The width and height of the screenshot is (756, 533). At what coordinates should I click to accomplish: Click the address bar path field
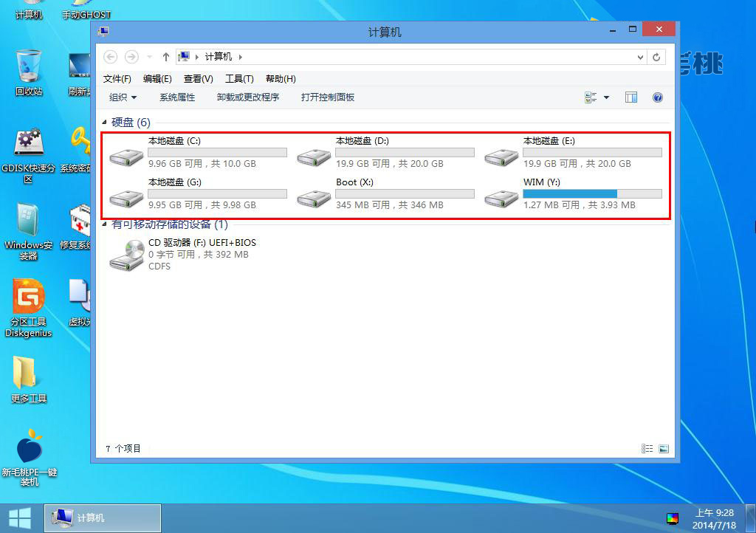coord(411,57)
